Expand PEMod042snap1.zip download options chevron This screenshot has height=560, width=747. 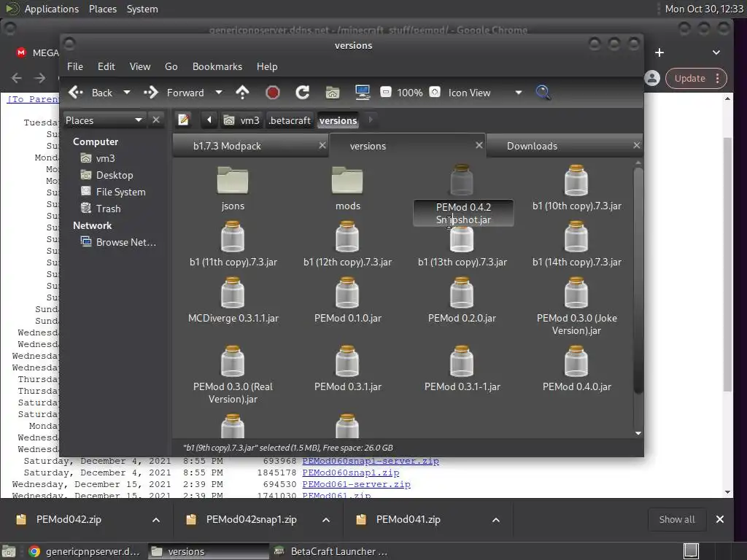326,519
